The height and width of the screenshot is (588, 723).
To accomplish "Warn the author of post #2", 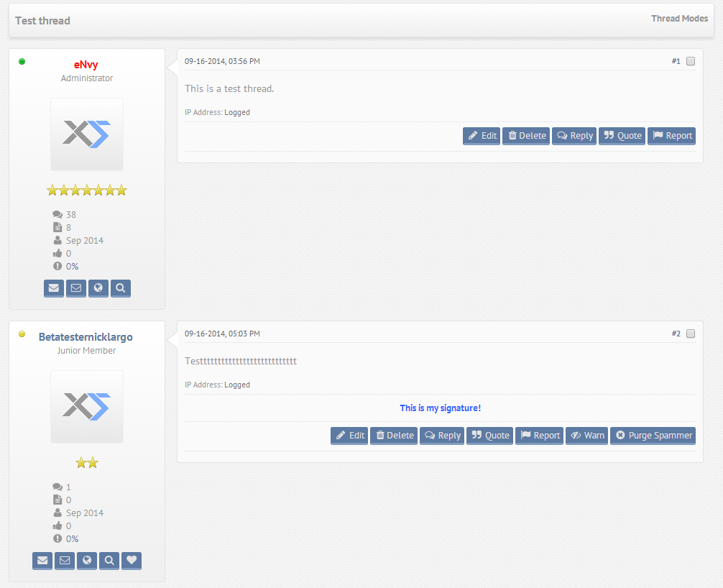I will pyautogui.click(x=587, y=436).
